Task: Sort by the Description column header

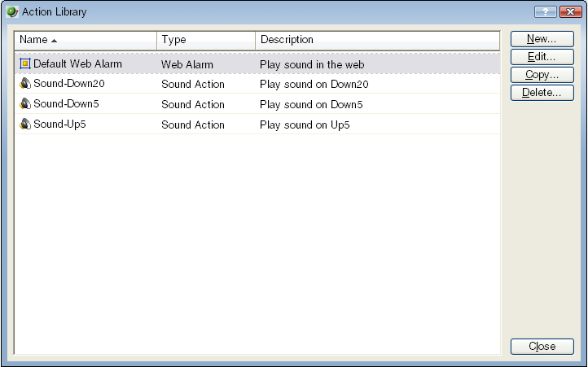Action: [x=377, y=40]
